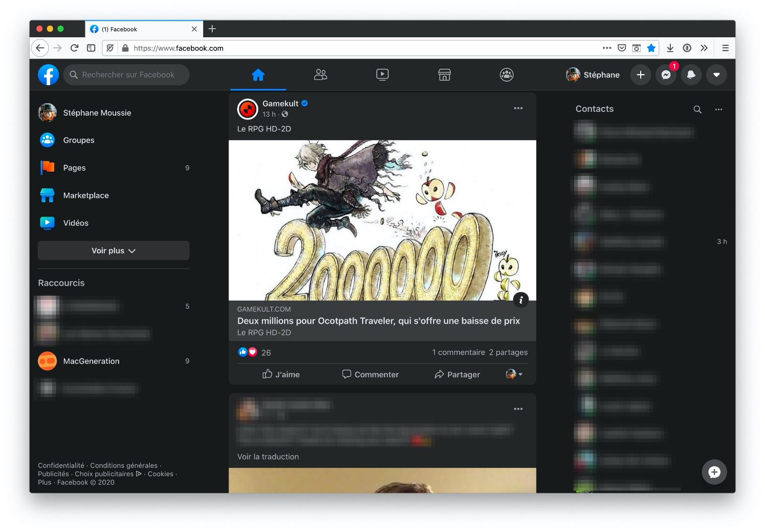
Task: Open the second post options menu
Action: pos(518,409)
